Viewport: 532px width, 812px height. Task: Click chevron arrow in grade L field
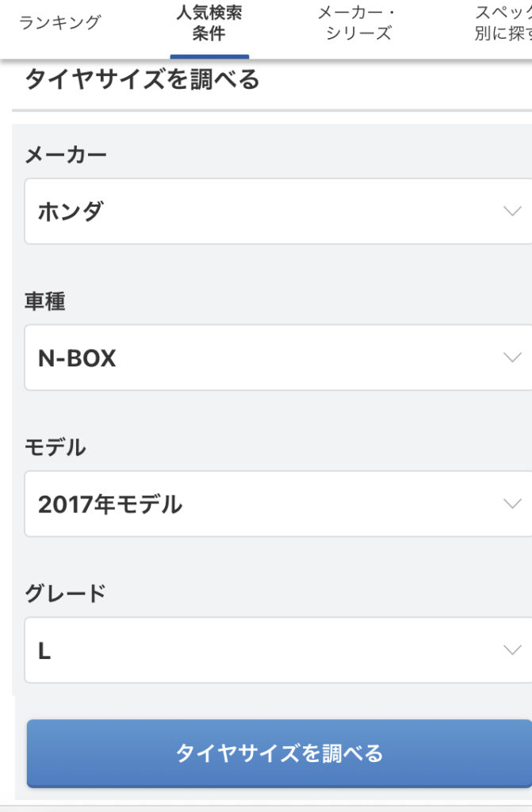point(512,650)
